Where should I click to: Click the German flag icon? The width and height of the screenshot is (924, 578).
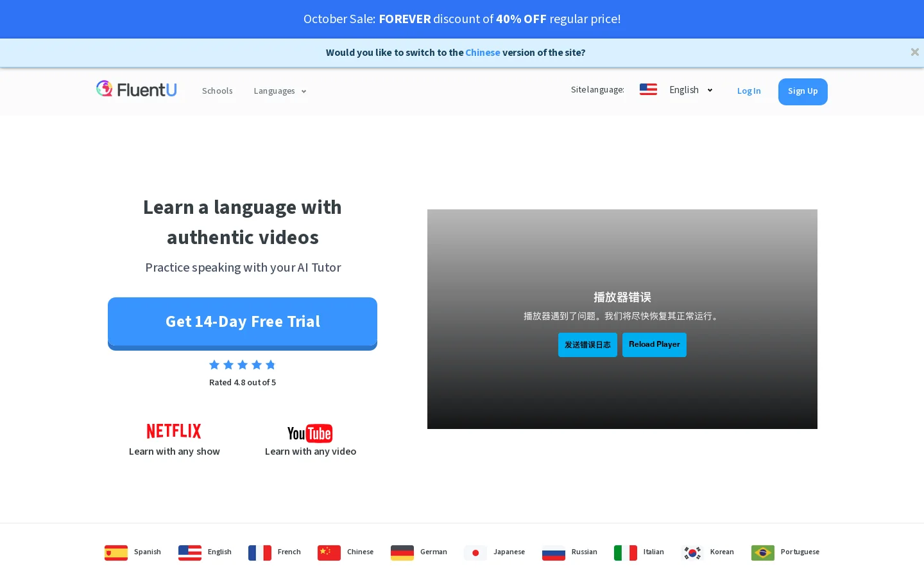point(402,552)
